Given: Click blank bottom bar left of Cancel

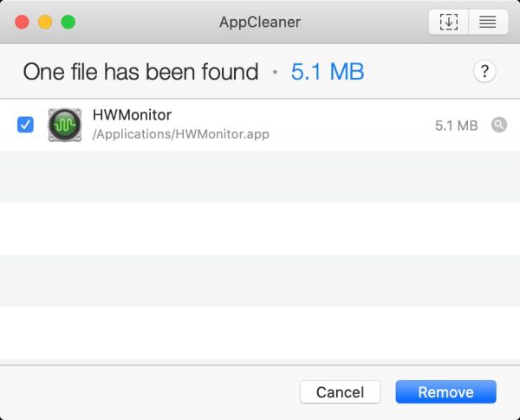Looking at the screenshot, I should 147,392.
